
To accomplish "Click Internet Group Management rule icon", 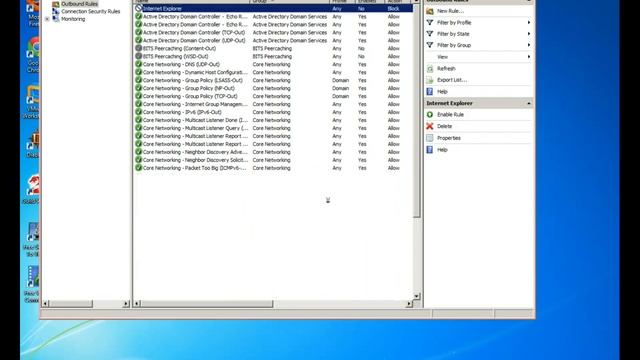I will pos(138,104).
